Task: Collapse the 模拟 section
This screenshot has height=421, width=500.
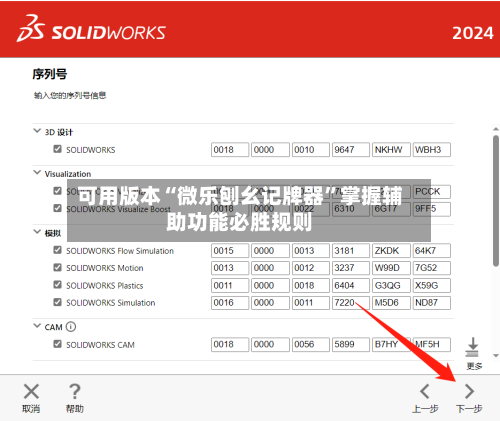Action: click(x=37, y=232)
